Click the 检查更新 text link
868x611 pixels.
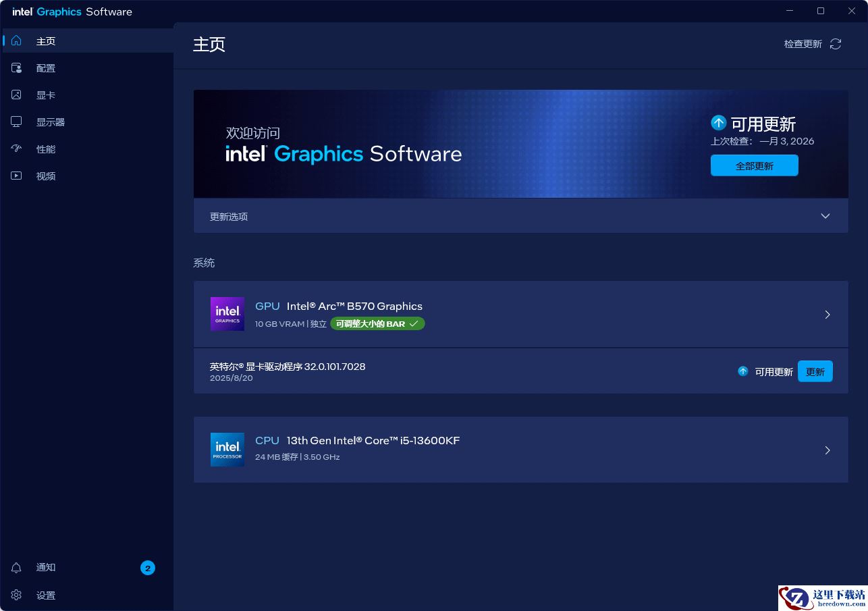(803, 44)
